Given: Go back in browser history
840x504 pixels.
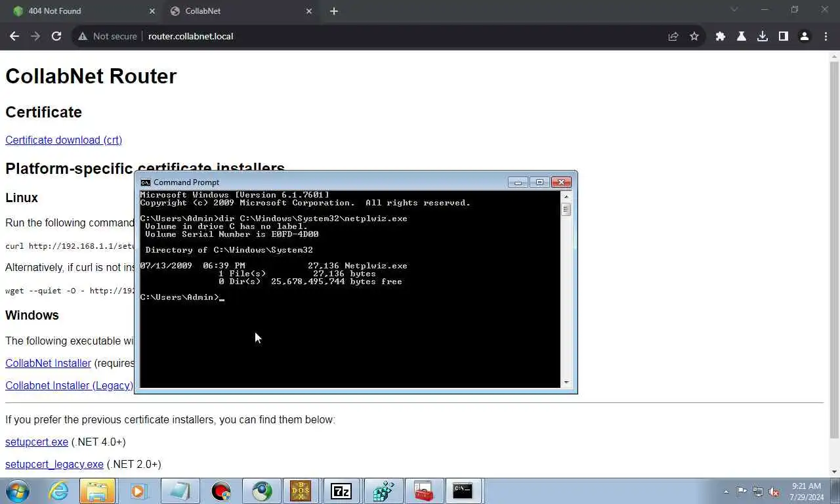Looking at the screenshot, I should coord(14,36).
